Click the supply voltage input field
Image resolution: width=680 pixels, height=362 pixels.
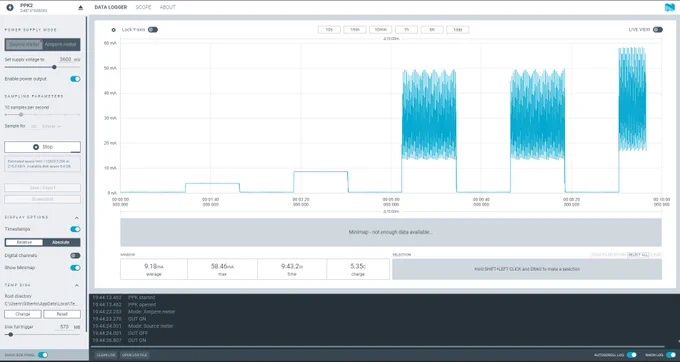[x=65, y=59]
